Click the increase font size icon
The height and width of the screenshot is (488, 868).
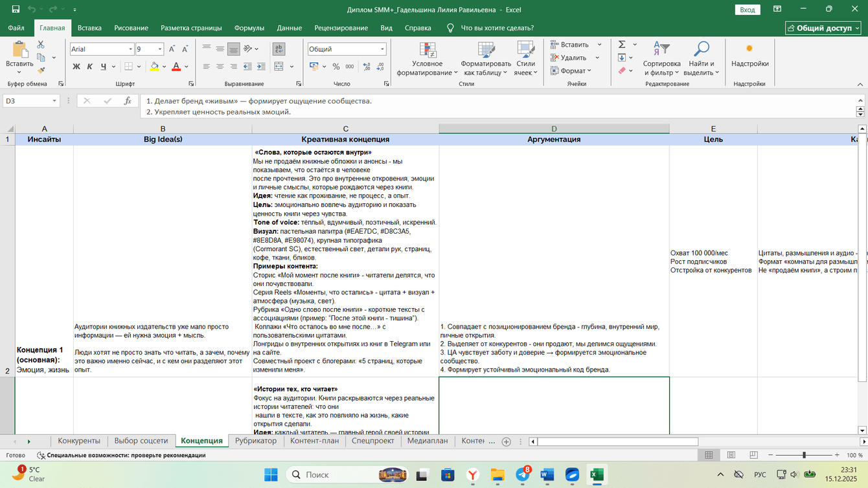coord(172,49)
